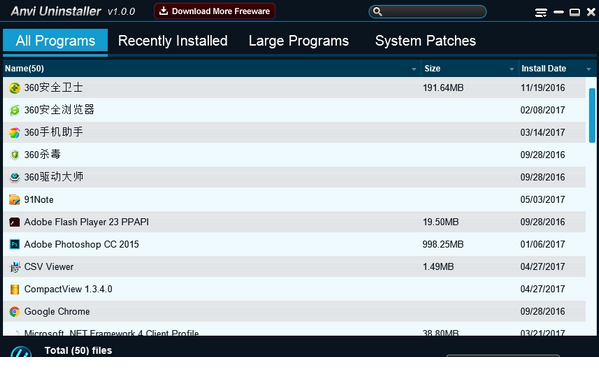Click the Adobe Photoshop CC icon
599x371 pixels.
pyautogui.click(x=15, y=245)
